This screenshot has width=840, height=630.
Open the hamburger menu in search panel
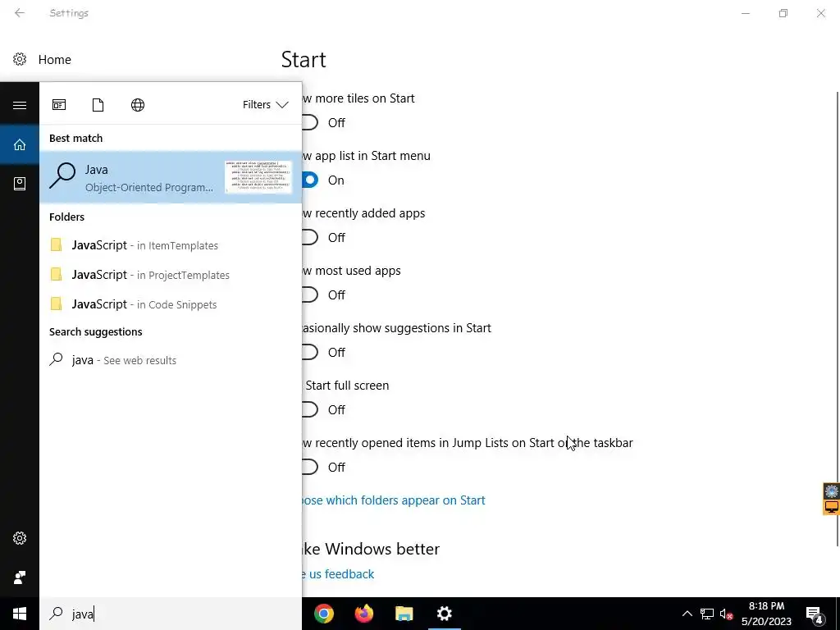pyautogui.click(x=20, y=105)
